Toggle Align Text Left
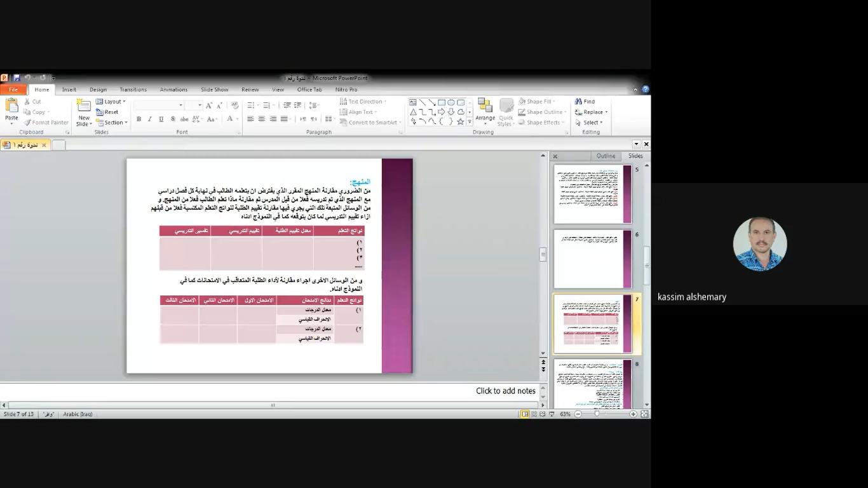 click(x=250, y=119)
